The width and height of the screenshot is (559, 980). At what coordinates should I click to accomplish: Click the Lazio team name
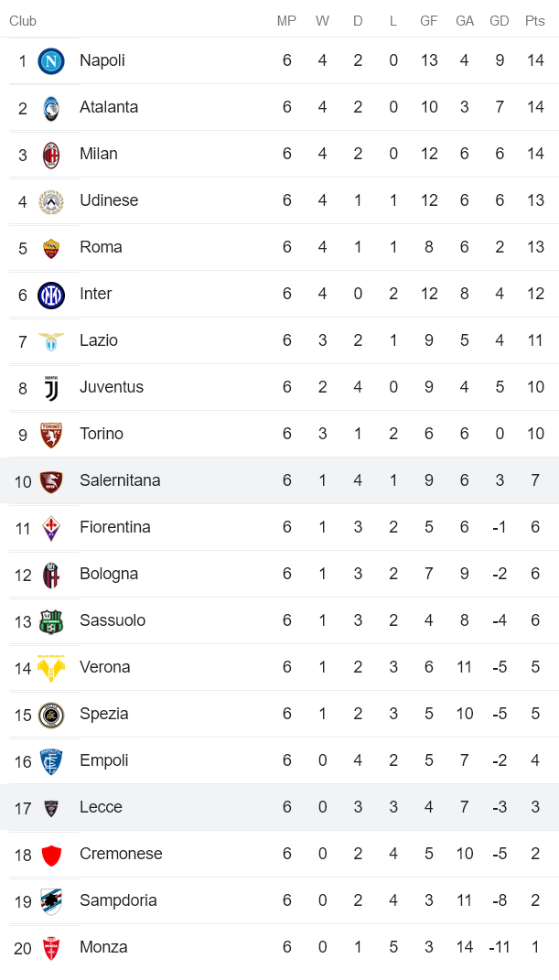[x=99, y=340]
